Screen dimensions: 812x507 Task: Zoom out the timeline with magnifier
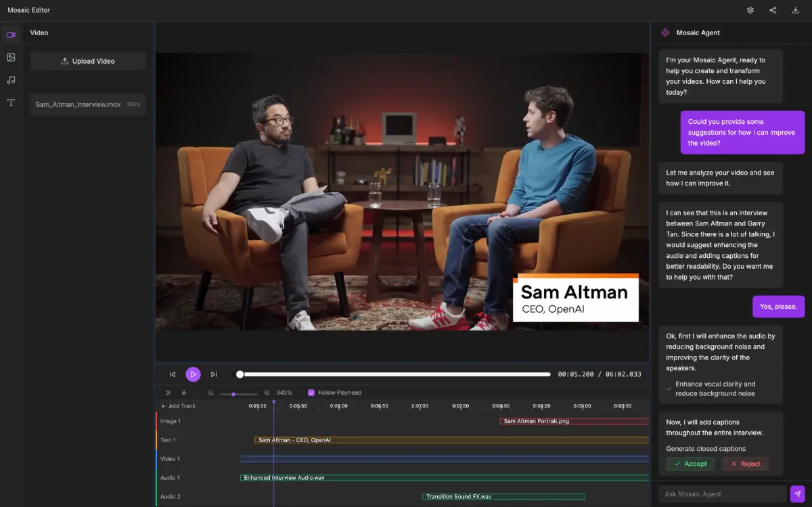(x=210, y=393)
